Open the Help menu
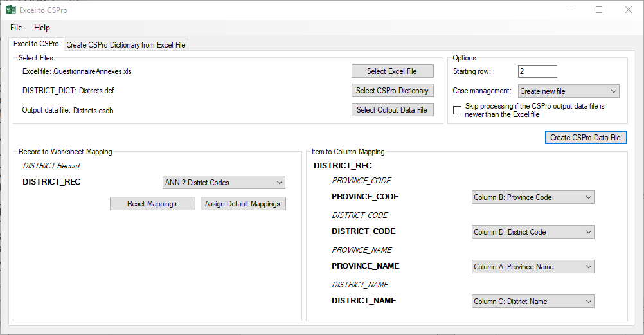Image resolution: width=644 pixels, height=335 pixels. click(42, 28)
